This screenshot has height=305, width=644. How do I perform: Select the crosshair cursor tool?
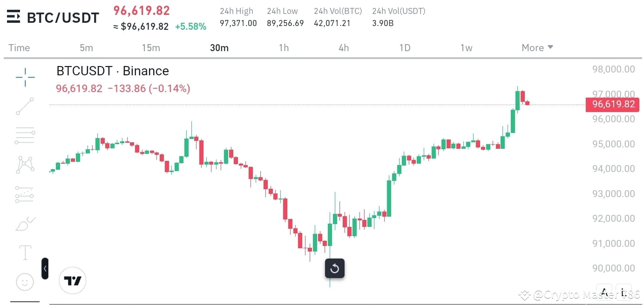pos(25,77)
